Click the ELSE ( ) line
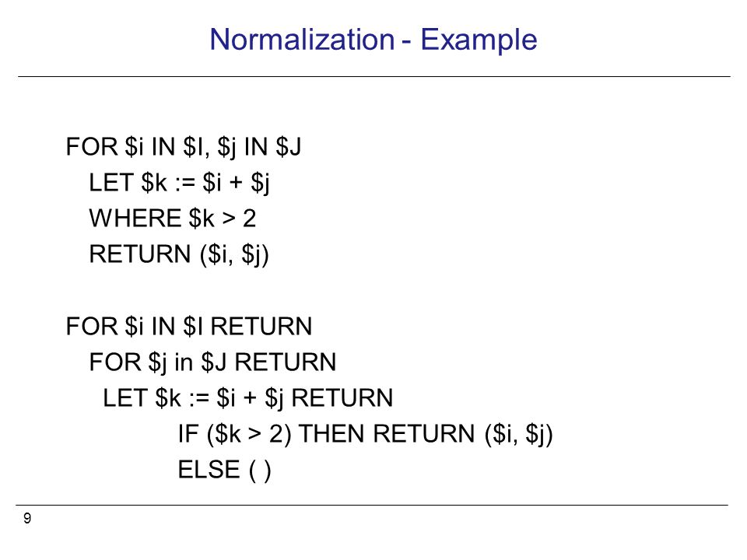 (224, 471)
